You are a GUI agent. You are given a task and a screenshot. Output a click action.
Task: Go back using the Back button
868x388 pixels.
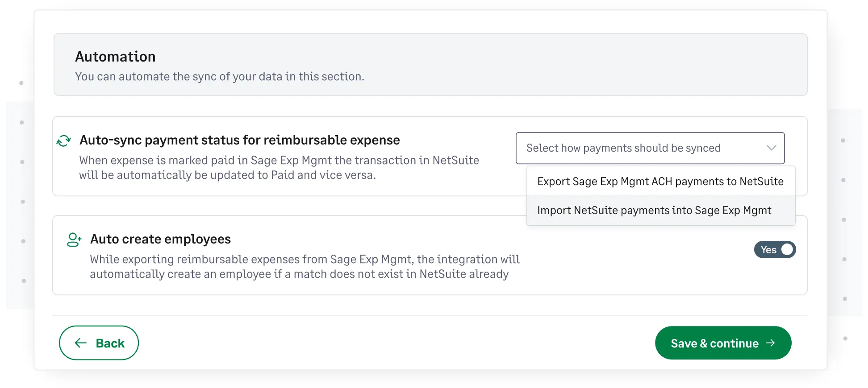pyautogui.click(x=99, y=343)
